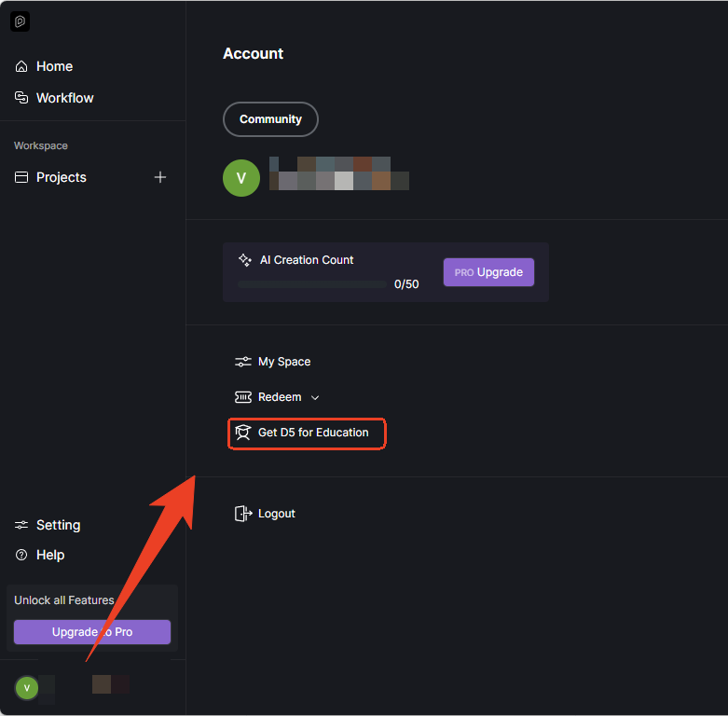728x716 pixels.
Task: Click the AI creation count progress bar
Action: 311,284
